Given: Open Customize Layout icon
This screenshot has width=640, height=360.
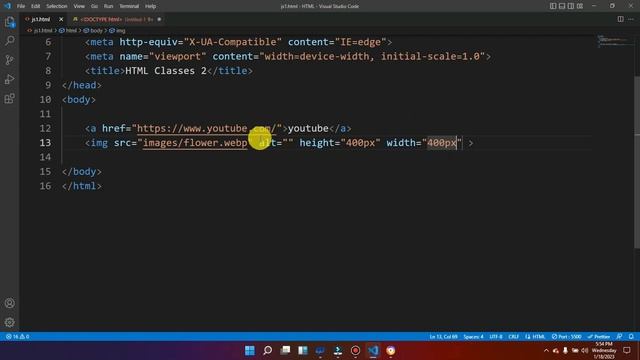Looking at the screenshot, I should pos(580,6).
